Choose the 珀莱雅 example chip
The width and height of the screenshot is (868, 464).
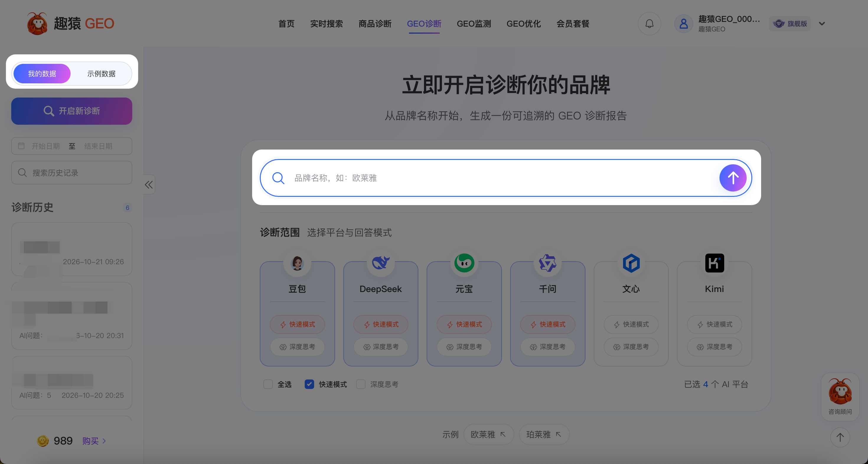click(x=544, y=434)
